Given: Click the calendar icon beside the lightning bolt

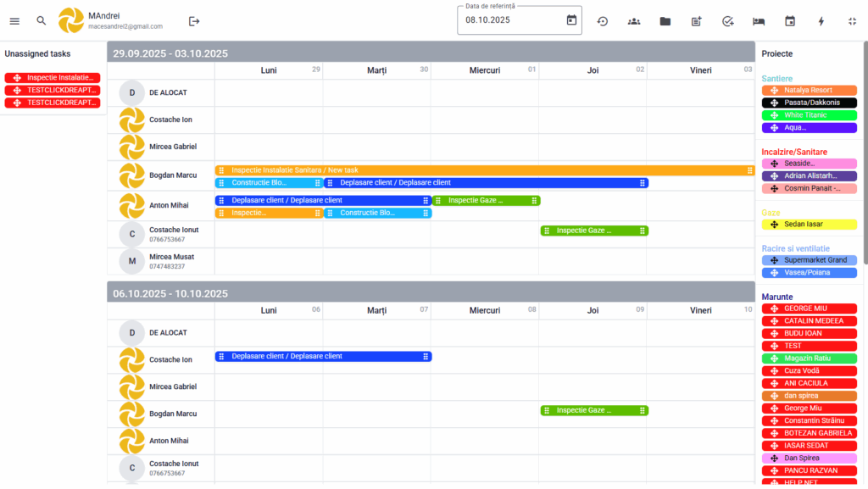Looking at the screenshot, I should tap(790, 21).
